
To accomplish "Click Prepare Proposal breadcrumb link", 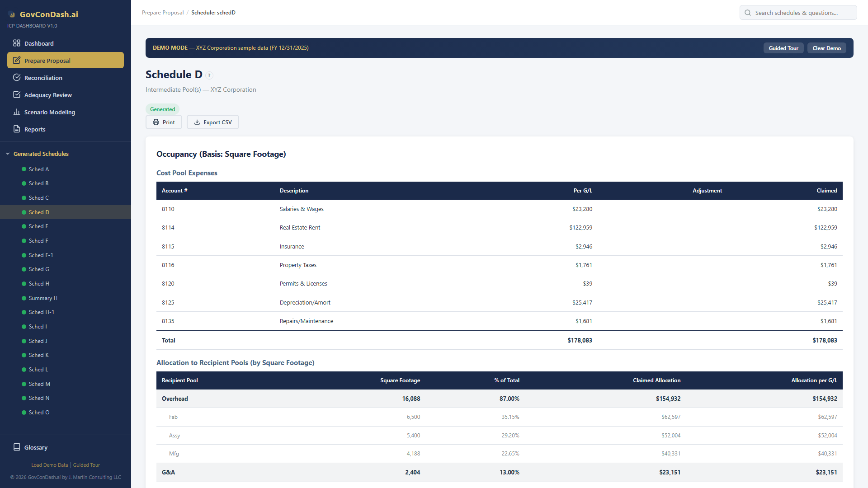I will click(163, 13).
